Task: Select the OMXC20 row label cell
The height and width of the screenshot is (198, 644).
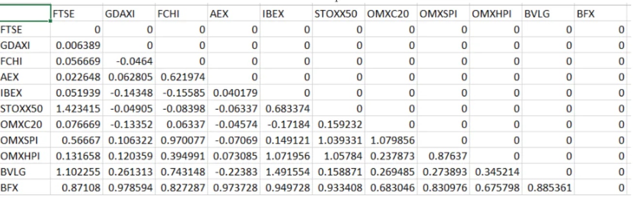Action: point(25,124)
